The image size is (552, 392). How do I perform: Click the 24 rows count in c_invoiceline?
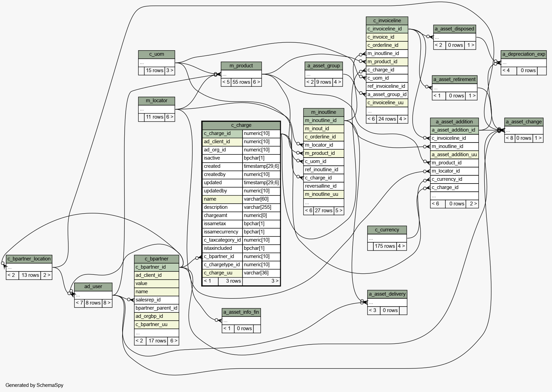[387, 119]
